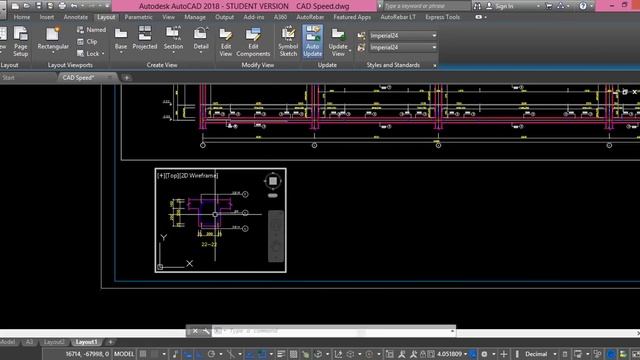The image size is (640, 360).
Task: Open Edit Components tool
Action: (x=253, y=42)
